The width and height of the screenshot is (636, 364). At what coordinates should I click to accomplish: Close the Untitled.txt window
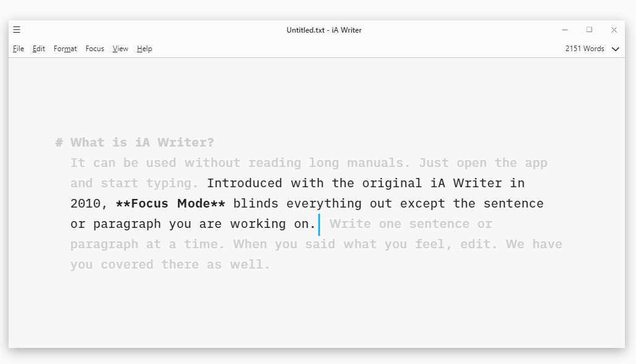pyautogui.click(x=614, y=30)
